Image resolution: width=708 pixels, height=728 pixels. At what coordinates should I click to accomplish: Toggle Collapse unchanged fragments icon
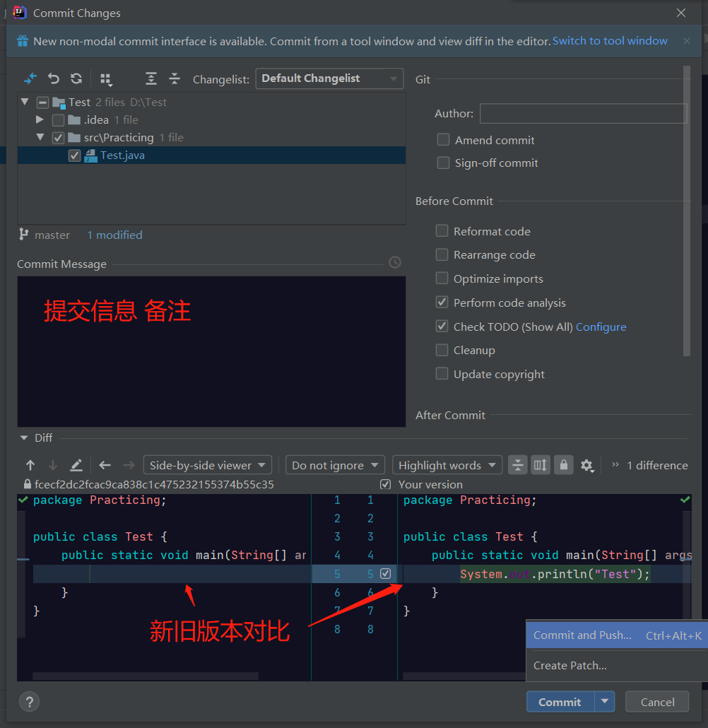click(518, 465)
